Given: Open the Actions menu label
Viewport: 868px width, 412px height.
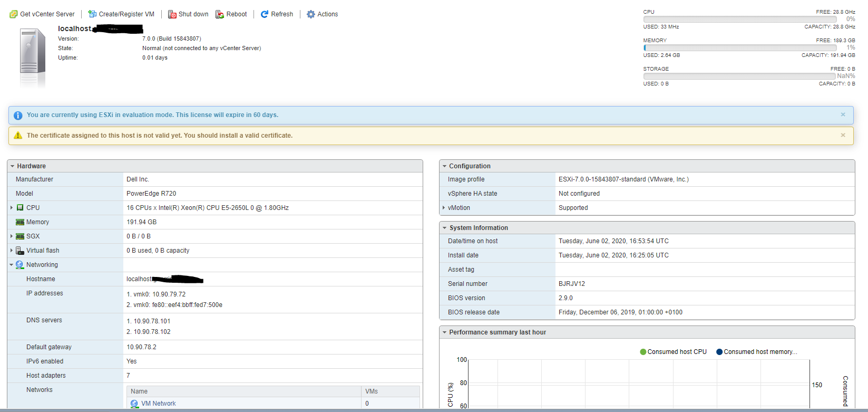Looking at the screenshot, I should pyautogui.click(x=328, y=14).
